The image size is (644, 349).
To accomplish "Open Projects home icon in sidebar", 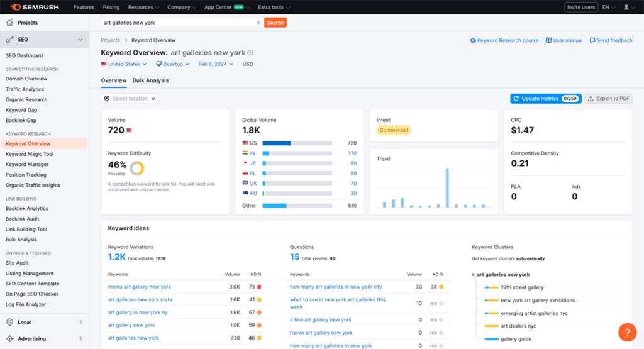I will [10, 23].
